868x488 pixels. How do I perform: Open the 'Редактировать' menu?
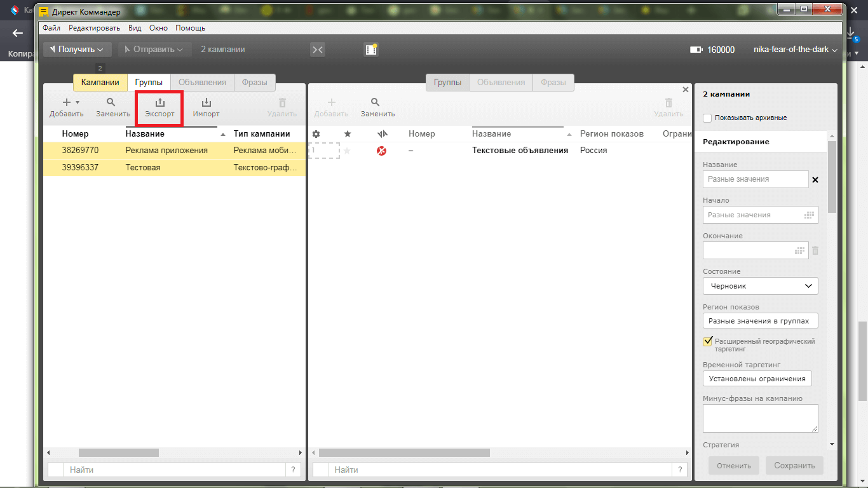[x=94, y=28]
